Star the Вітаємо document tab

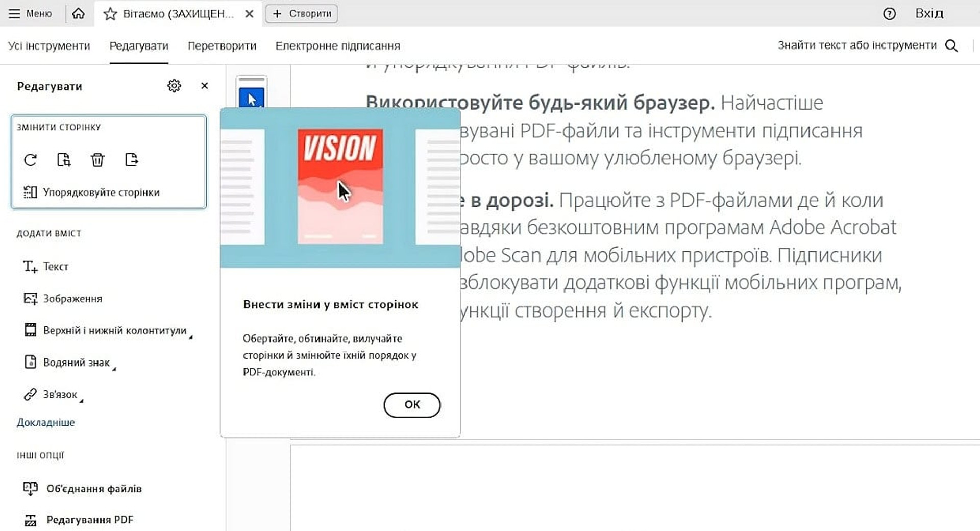click(110, 14)
